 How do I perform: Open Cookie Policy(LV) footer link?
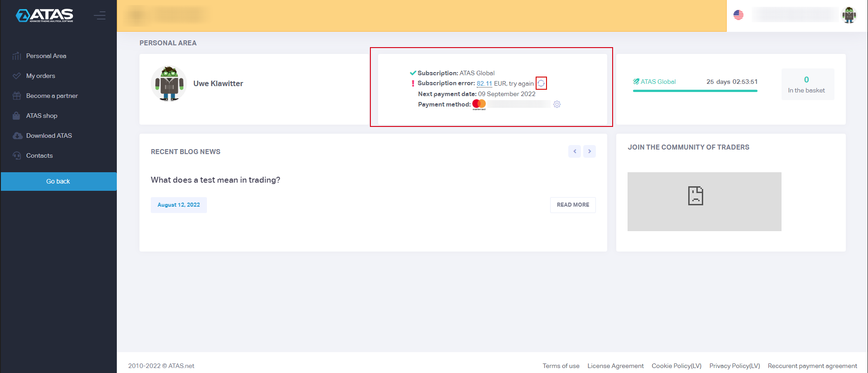[676, 366]
